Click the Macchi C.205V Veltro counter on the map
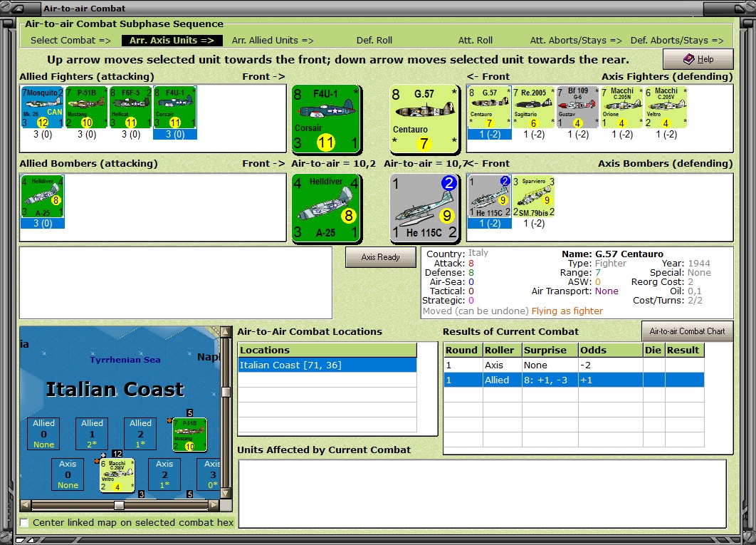 tap(117, 475)
